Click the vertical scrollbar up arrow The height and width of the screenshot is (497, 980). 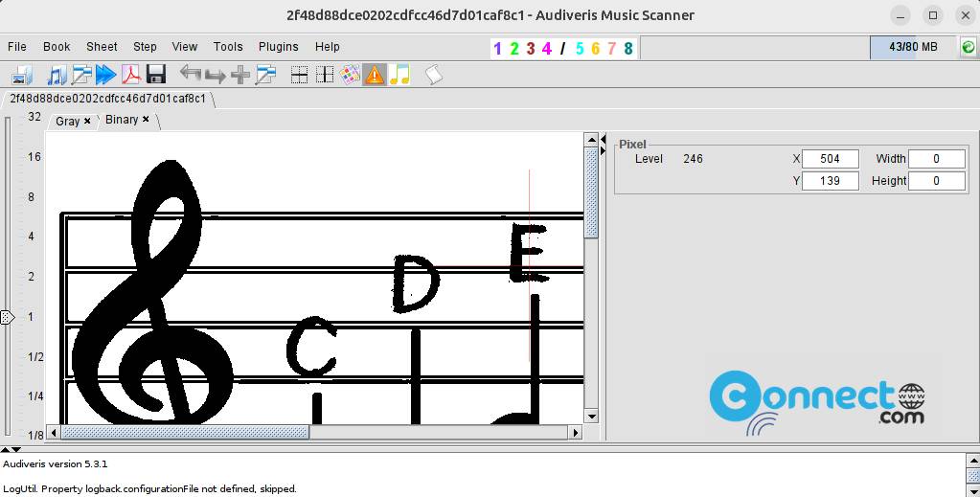coord(591,140)
